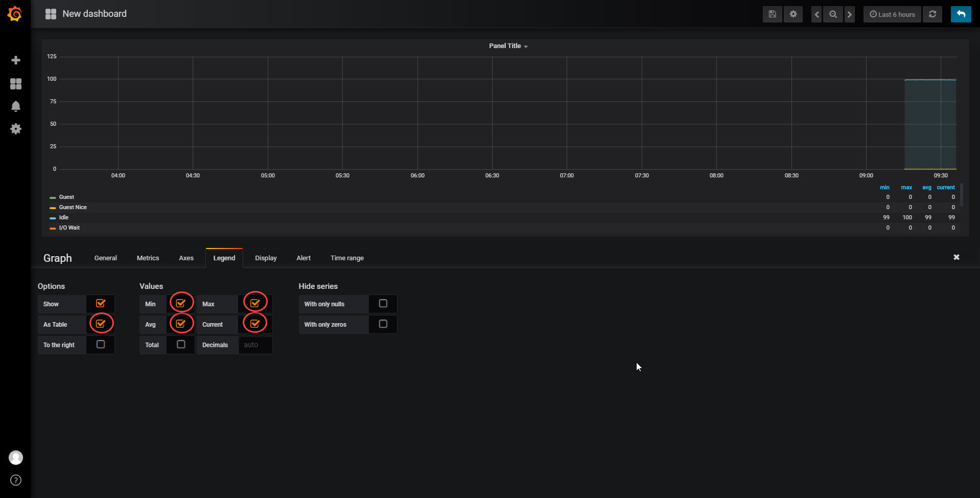Uncheck the Max value checkbox
The width and height of the screenshot is (980, 498).
pyautogui.click(x=255, y=303)
